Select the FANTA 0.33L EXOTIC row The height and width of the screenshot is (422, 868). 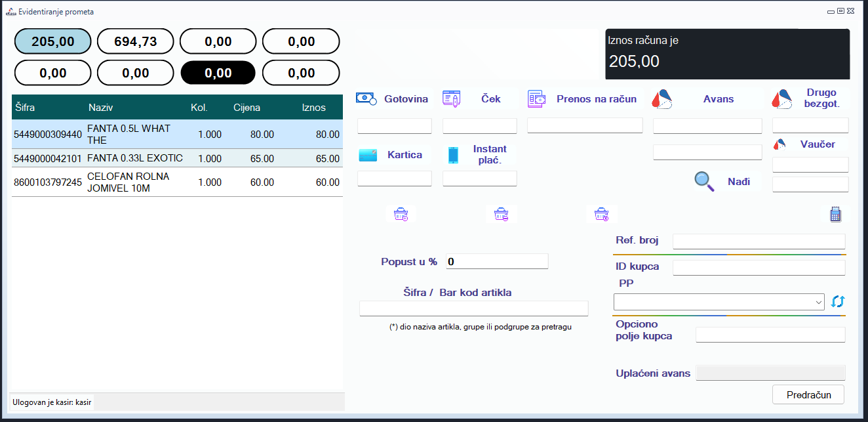point(177,158)
